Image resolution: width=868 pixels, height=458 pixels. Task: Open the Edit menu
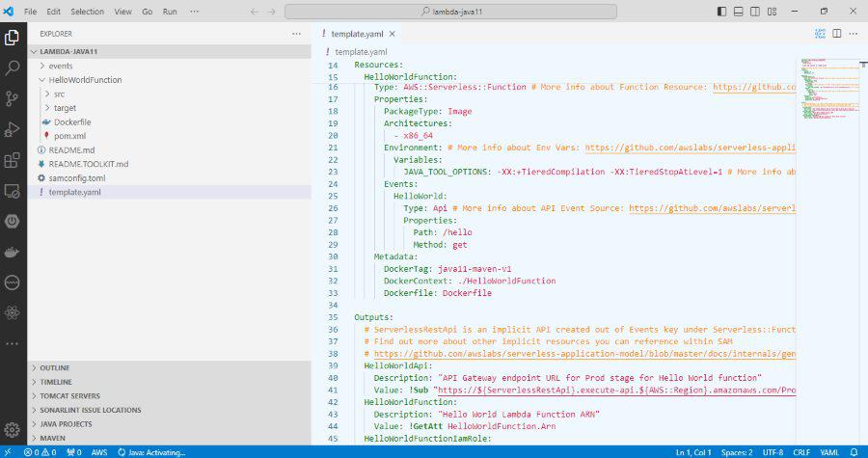point(54,12)
